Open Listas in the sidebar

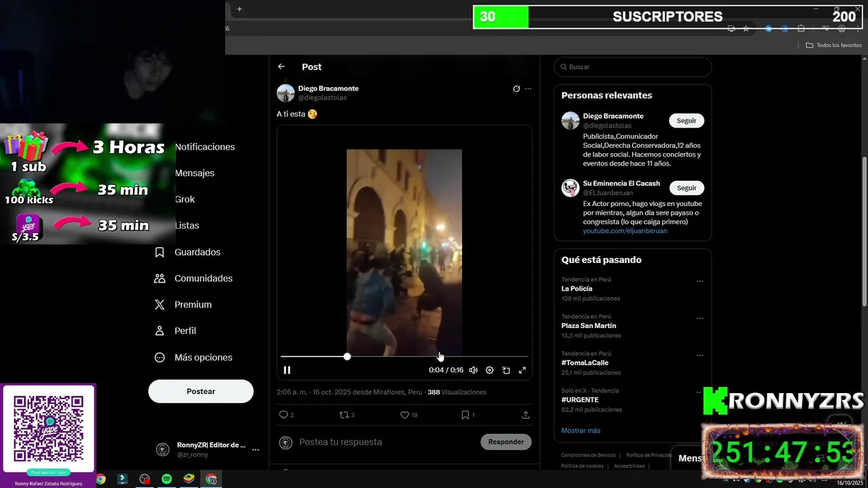click(187, 226)
